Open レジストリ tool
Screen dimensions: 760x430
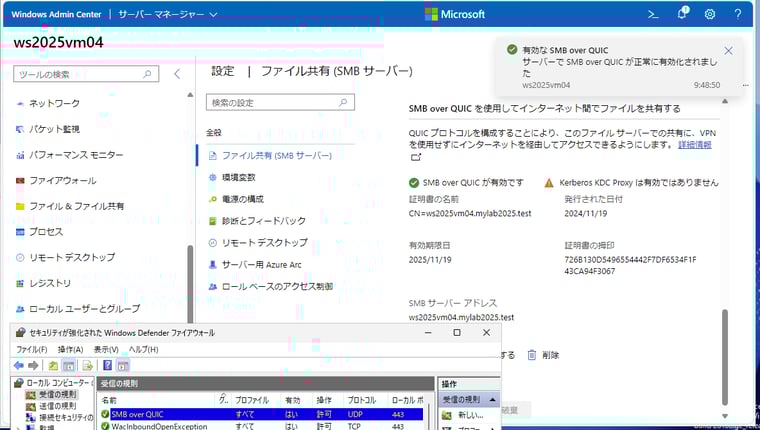[43, 283]
